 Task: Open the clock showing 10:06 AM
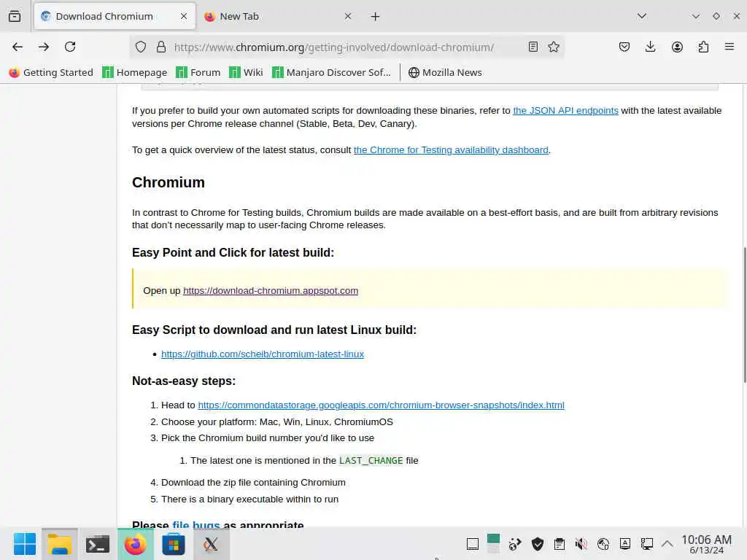[x=706, y=544]
